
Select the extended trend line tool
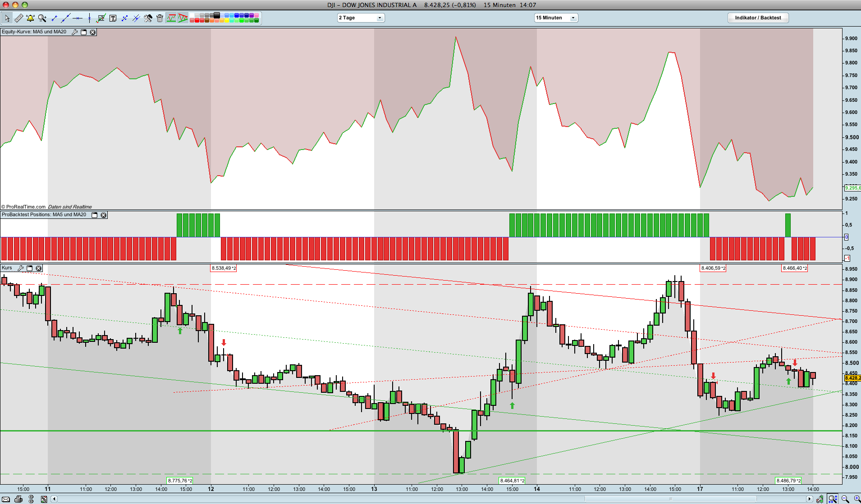pos(66,18)
